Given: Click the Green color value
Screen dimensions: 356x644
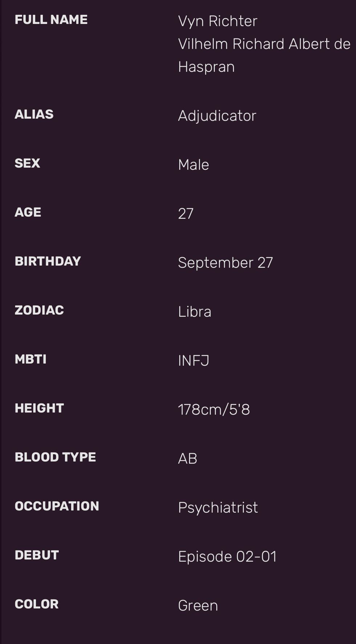Looking at the screenshot, I should coord(198,606).
